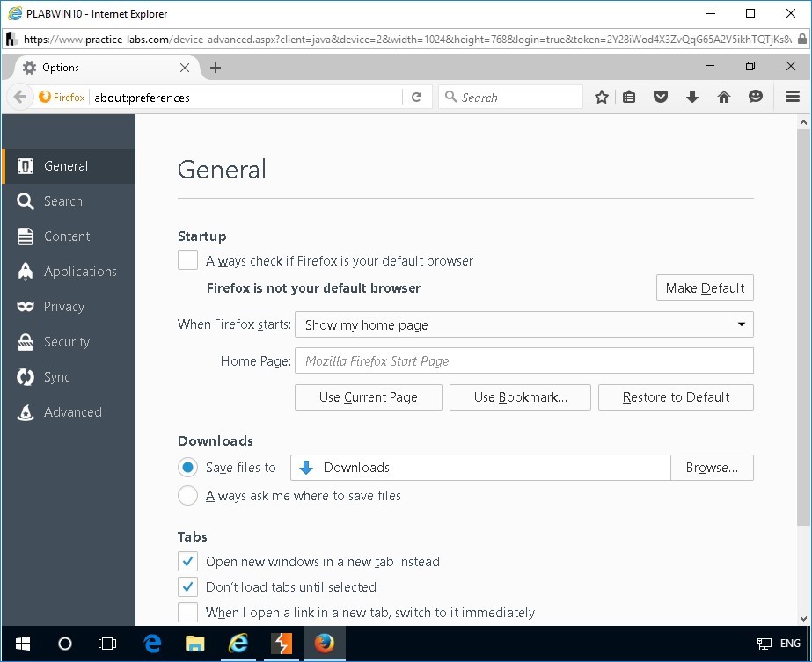Open a new tab with plus button
The image size is (812, 662).
point(216,68)
